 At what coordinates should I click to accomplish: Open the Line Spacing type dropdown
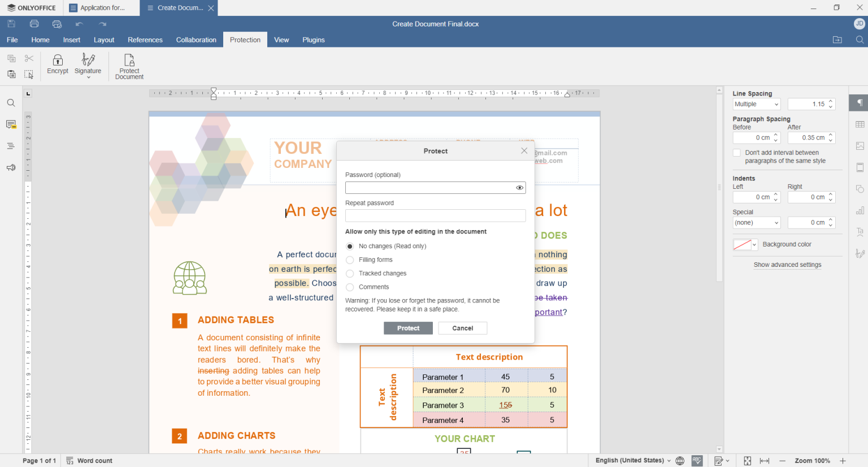(x=756, y=104)
